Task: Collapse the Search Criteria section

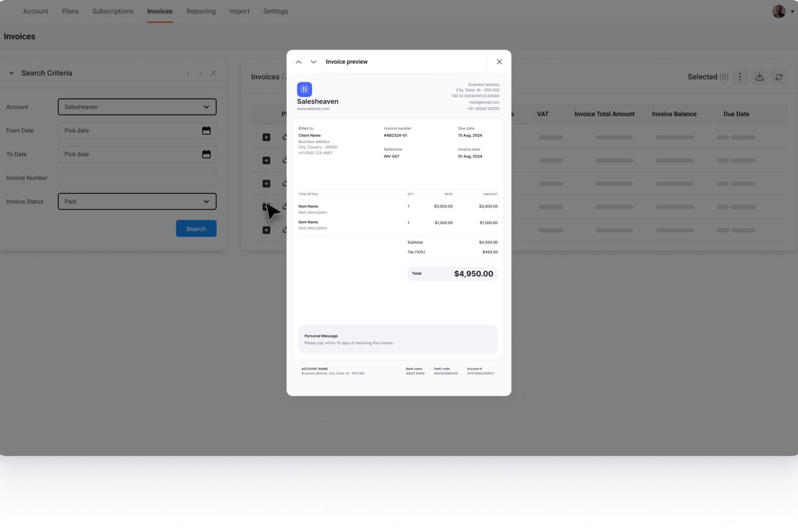Action: pos(11,73)
